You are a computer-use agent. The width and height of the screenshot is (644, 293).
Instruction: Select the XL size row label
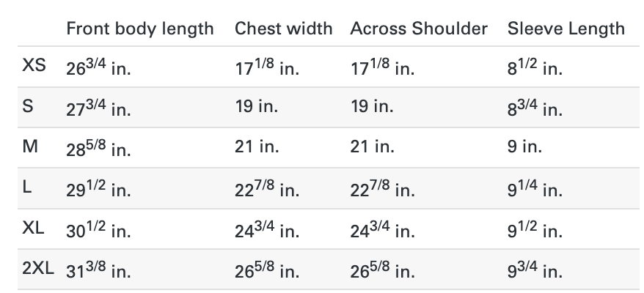[34, 228]
